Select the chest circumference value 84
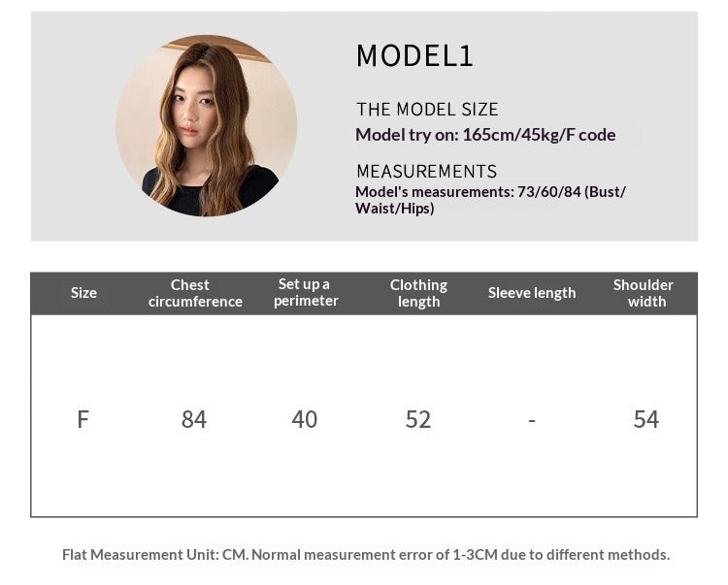This screenshot has height=585, width=728. pos(194,419)
